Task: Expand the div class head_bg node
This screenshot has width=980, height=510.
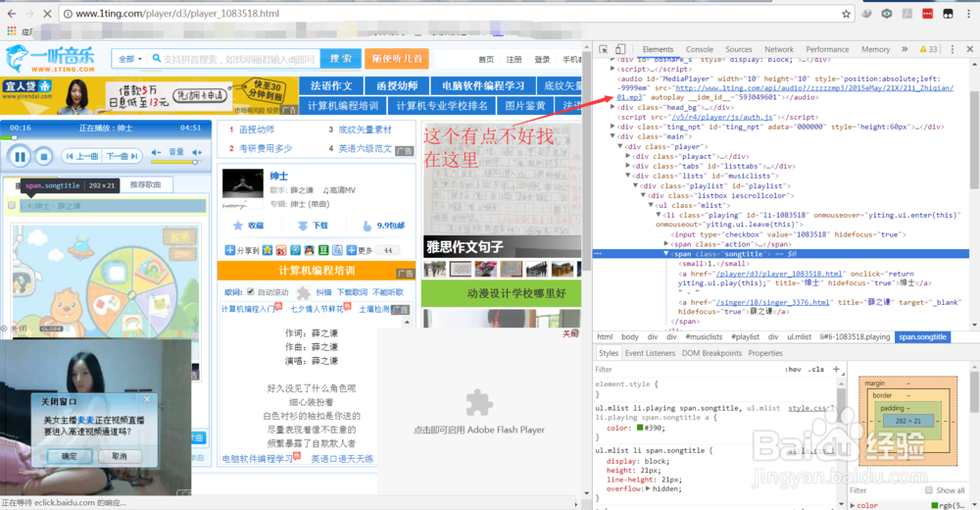Action: point(612,107)
